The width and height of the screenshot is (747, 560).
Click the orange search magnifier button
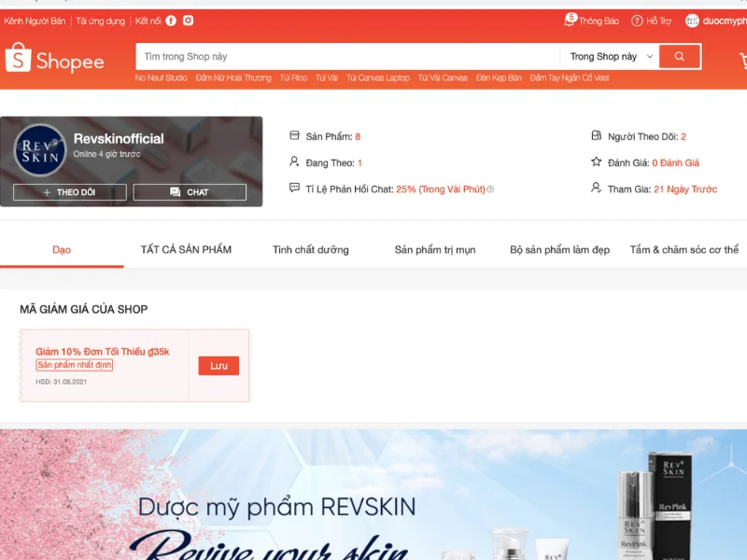click(x=679, y=56)
